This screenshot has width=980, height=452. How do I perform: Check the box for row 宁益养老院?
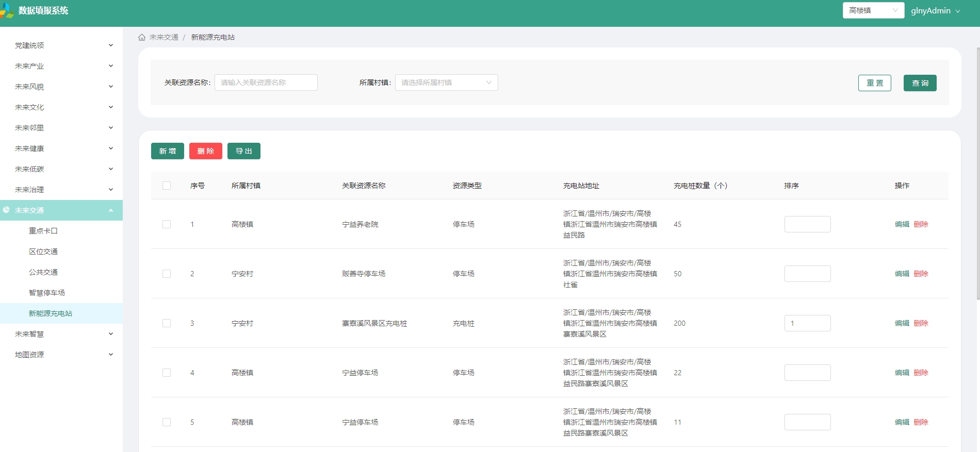coord(167,224)
